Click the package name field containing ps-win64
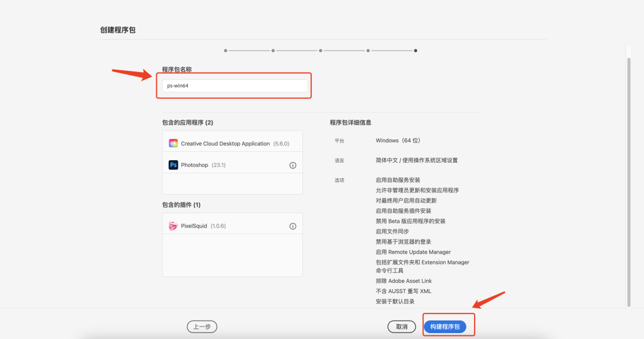Image resolution: width=644 pixels, height=339 pixels. click(x=235, y=86)
